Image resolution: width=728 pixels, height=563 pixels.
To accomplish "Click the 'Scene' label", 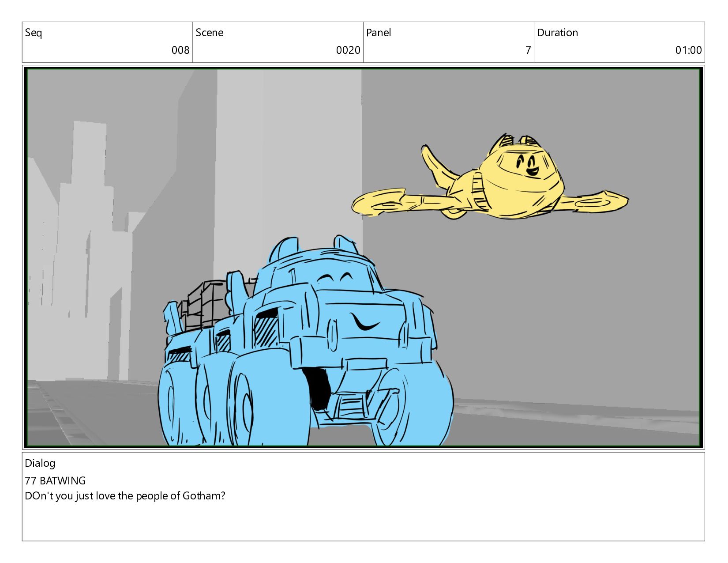I will click(x=209, y=33).
